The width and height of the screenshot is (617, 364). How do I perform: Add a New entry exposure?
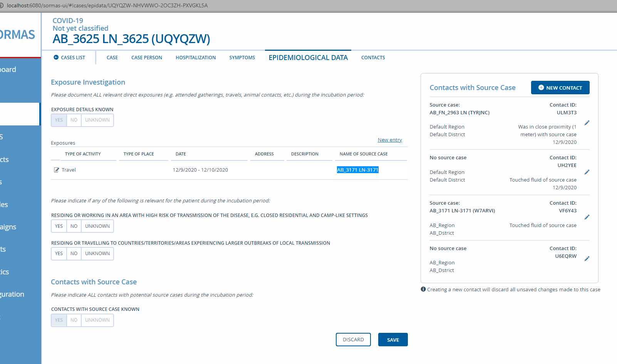[x=390, y=140]
